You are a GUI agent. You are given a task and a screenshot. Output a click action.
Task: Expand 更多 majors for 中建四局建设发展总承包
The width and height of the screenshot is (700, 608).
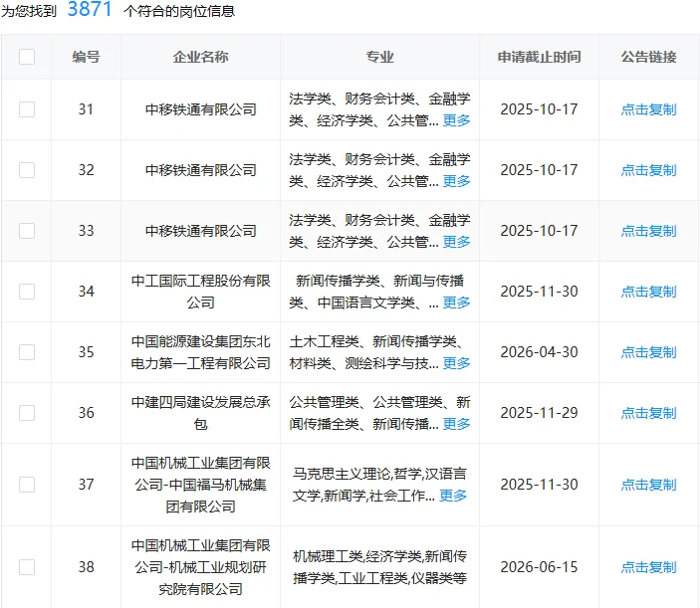[456, 424]
